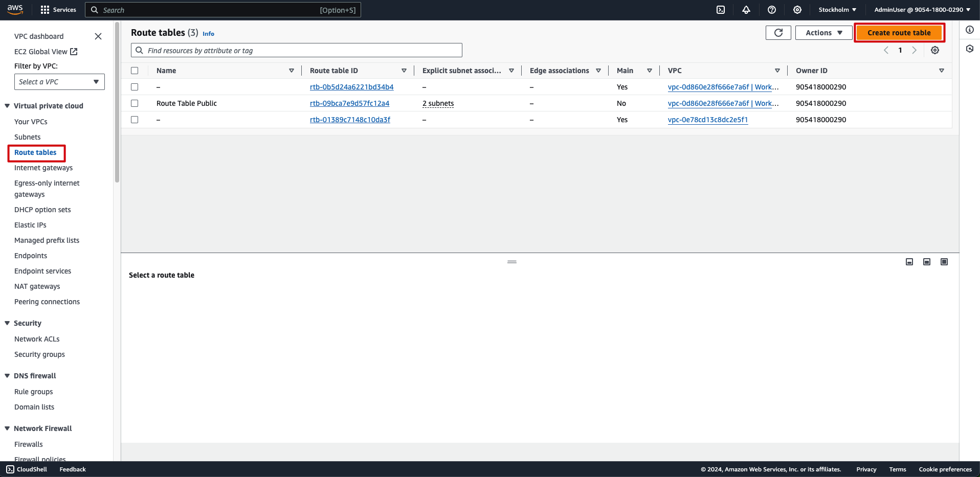Image resolution: width=980 pixels, height=477 pixels.
Task: Open Security groups in sidebar
Action: click(x=39, y=354)
